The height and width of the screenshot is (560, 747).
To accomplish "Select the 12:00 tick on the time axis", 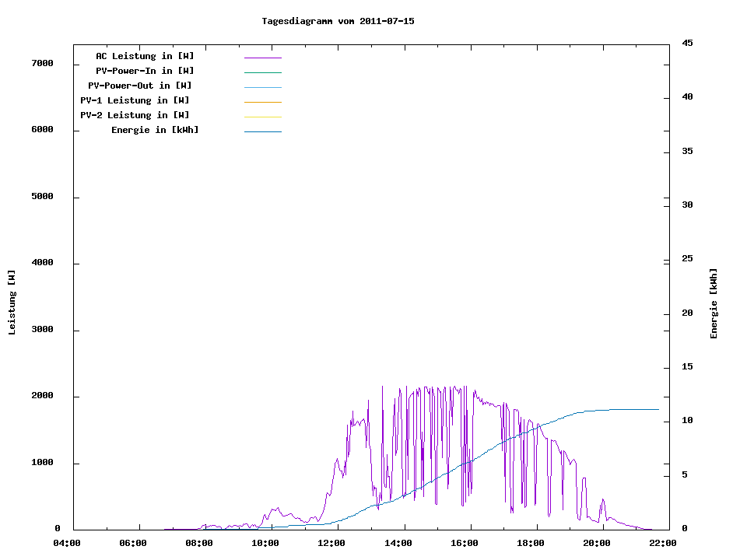I will (x=332, y=543).
